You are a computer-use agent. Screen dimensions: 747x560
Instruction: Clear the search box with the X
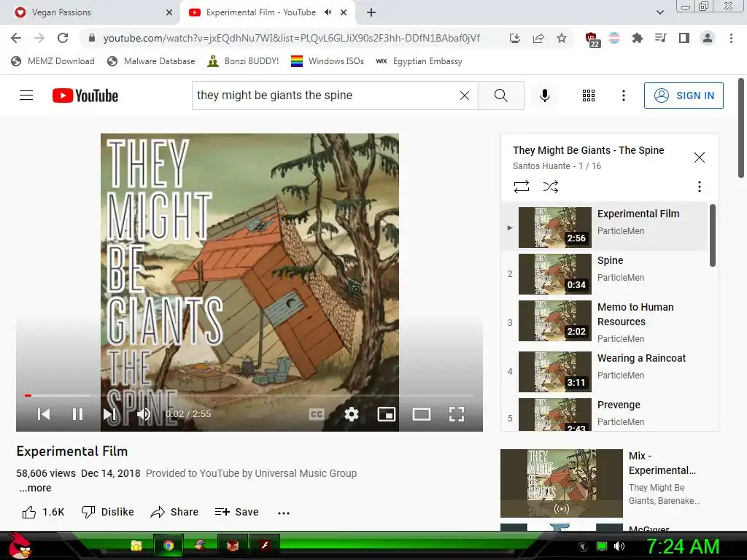tap(465, 96)
